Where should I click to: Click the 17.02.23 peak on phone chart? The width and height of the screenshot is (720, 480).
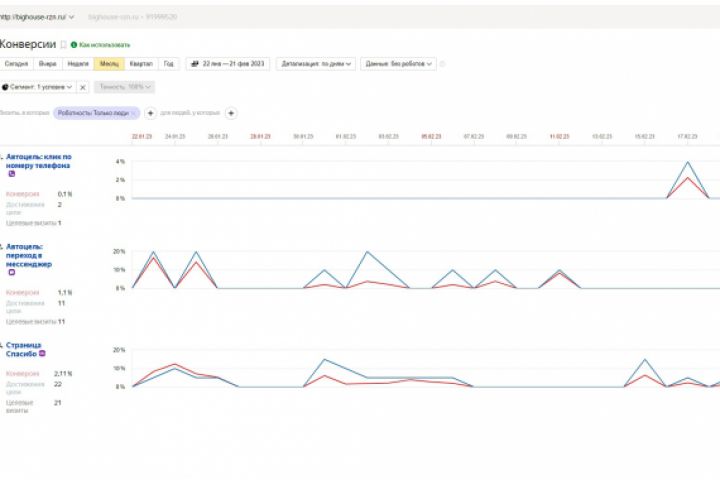687,162
